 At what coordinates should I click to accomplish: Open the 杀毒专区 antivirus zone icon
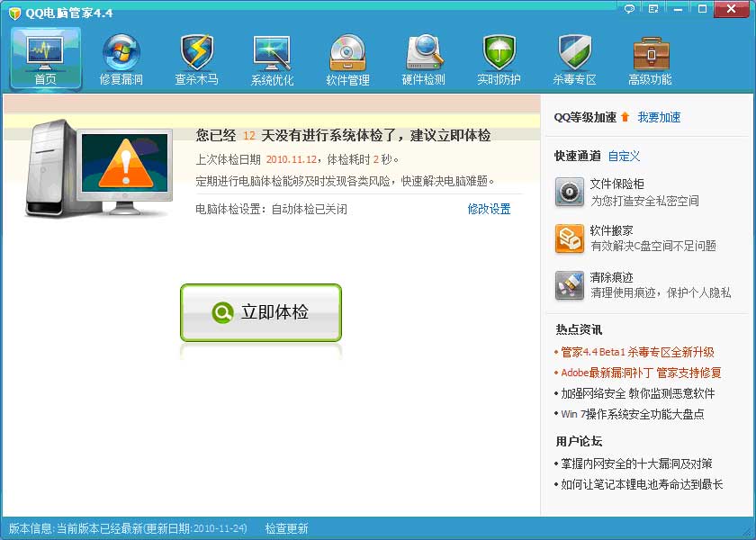(x=574, y=52)
